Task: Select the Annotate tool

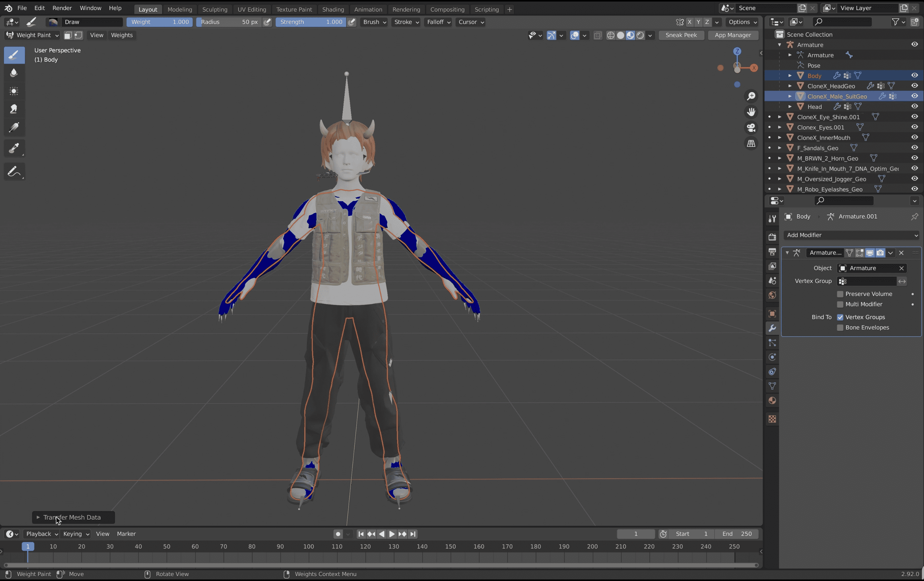Action: [x=14, y=172]
